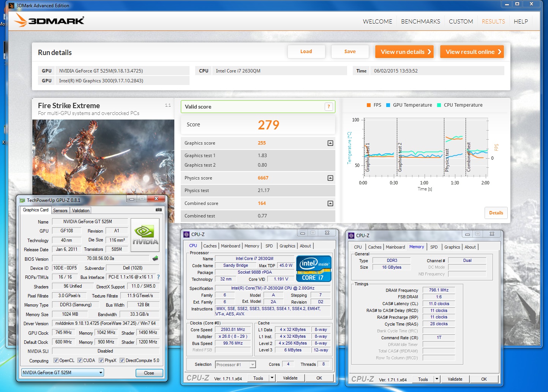Toggle the CPU Temperature legend swatch

pyautogui.click(x=439, y=105)
